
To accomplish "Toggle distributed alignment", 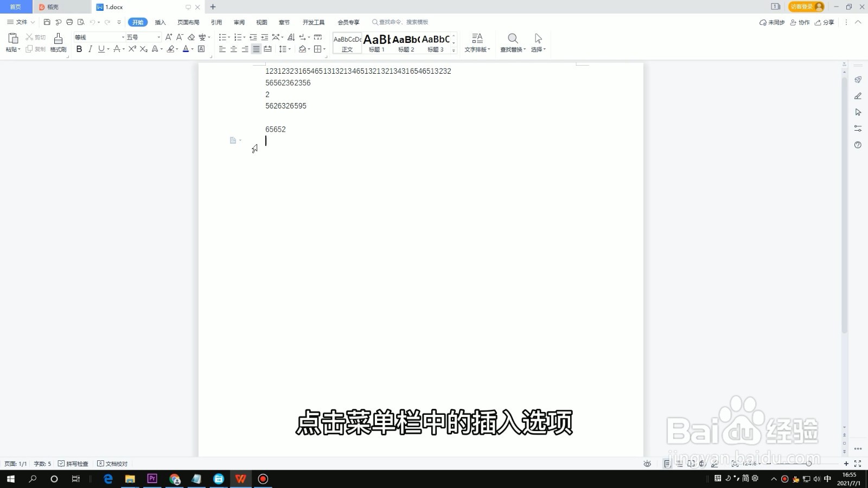I will coord(267,49).
